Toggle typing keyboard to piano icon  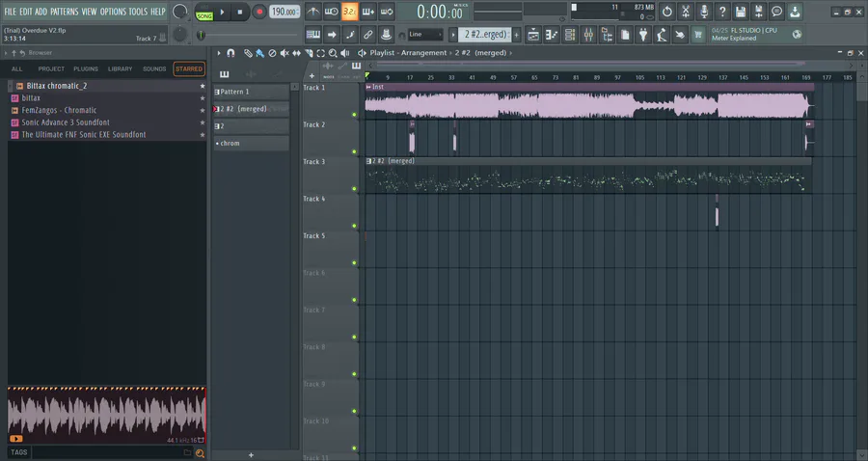[x=312, y=35]
